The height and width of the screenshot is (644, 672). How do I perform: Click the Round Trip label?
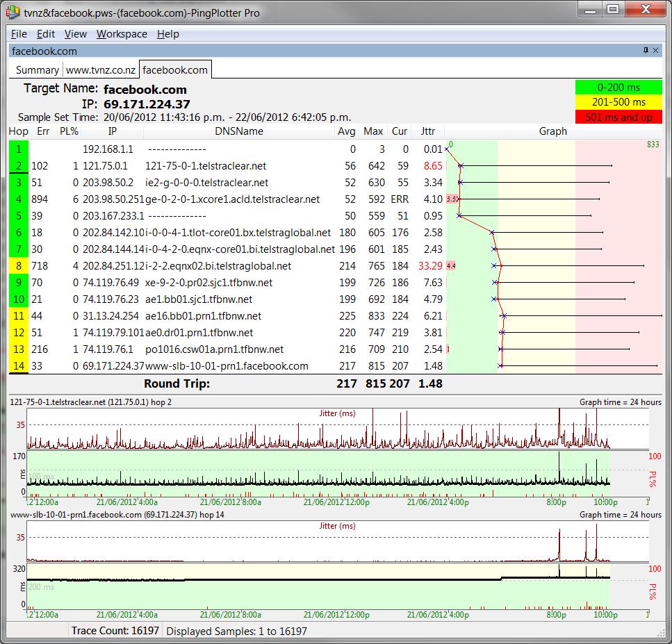pos(177,383)
